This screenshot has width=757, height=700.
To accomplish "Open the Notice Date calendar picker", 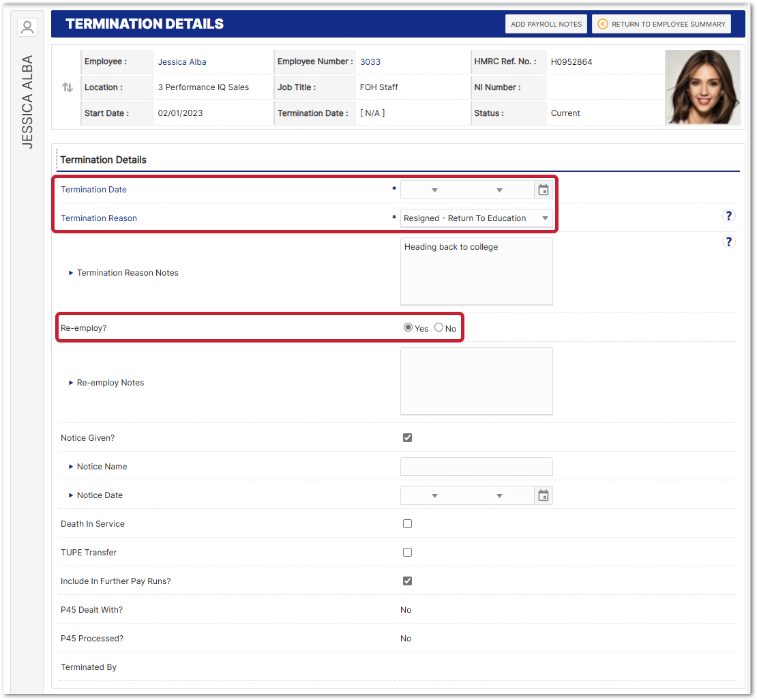I will 544,496.
